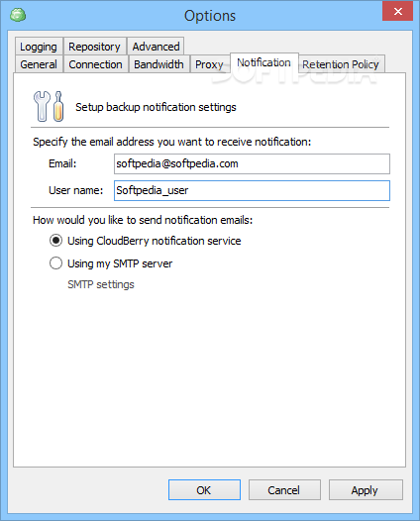The width and height of the screenshot is (420, 521).
Task: Click the 'Setup backup notification settings' heading
Action: [x=156, y=107]
